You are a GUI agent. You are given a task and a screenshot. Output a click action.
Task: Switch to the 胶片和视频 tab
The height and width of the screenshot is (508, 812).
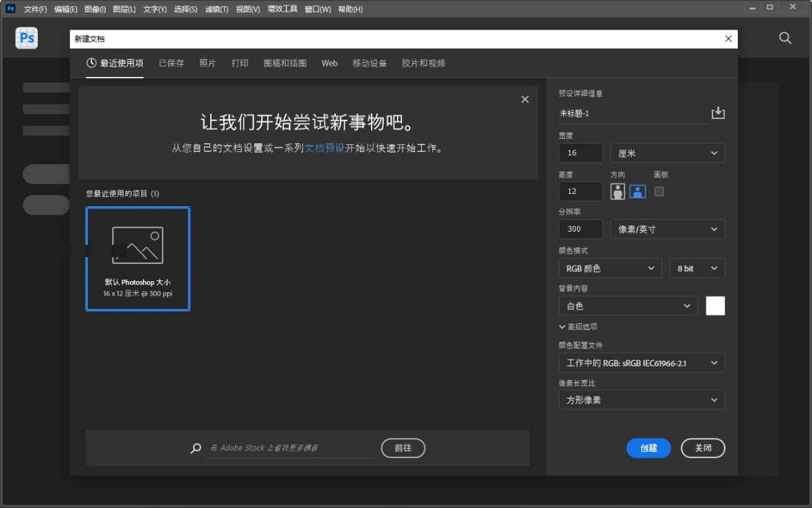(x=423, y=63)
